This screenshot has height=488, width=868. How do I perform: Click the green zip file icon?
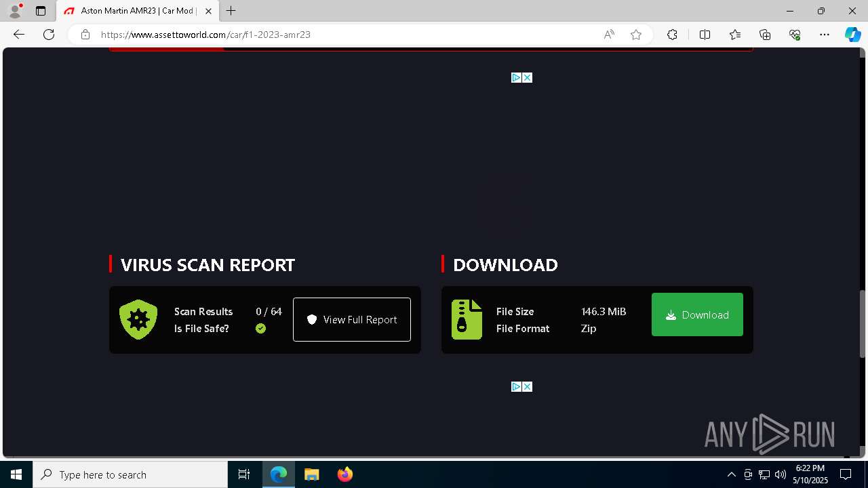[x=467, y=319]
